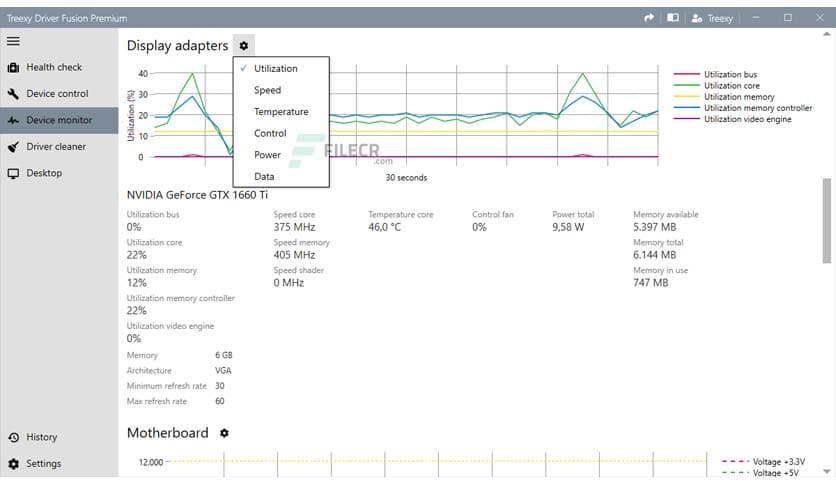Click the Display adapters section title
836x484 pixels.
pyautogui.click(x=178, y=46)
